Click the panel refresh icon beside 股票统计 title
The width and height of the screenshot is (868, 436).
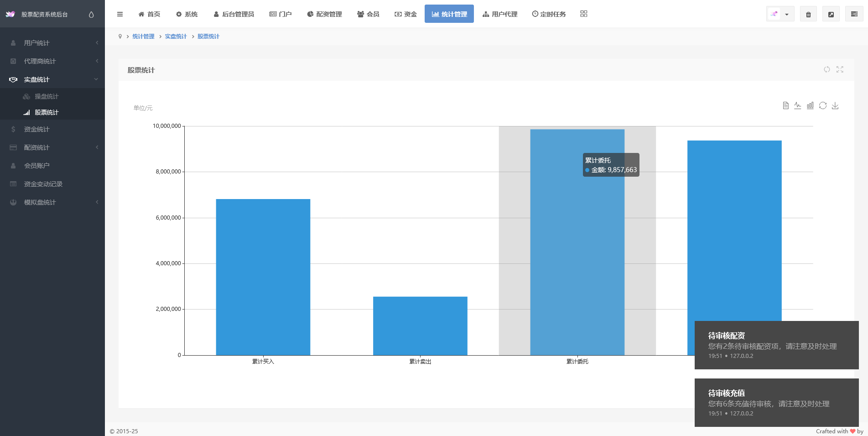click(x=827, y=69)
